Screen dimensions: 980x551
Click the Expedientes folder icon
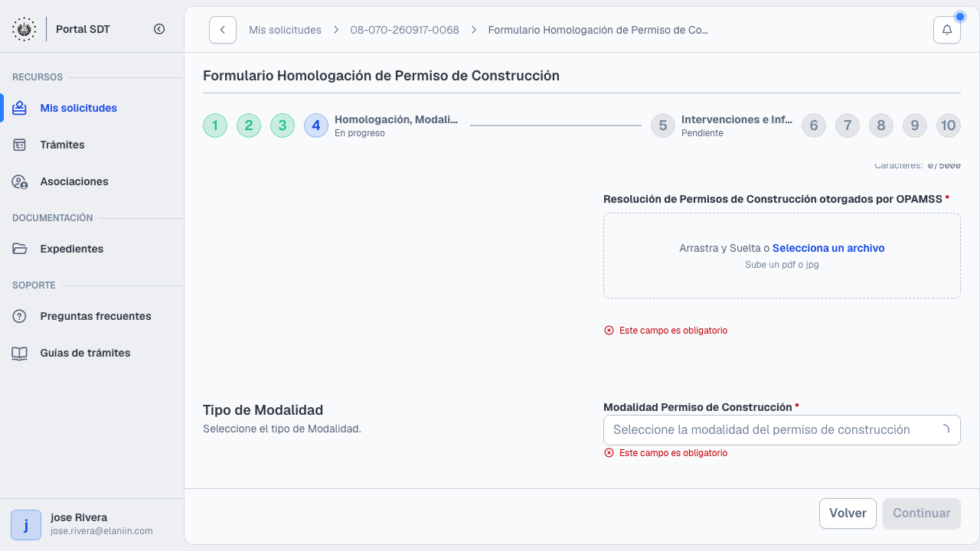20,249
